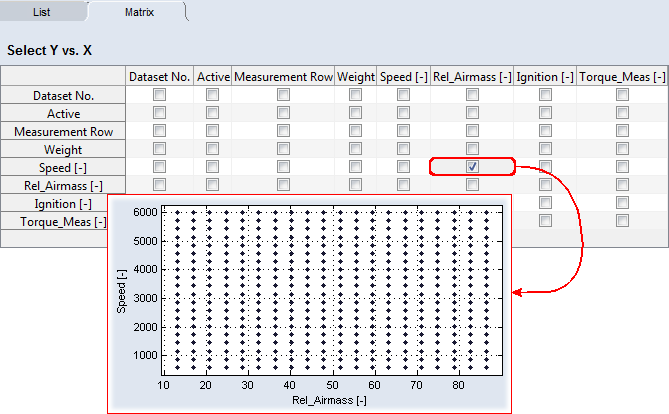This screenshot has height=414, width=669.
Task: Enable the Weight row, Active column checkbox
Action: [212, 149]
